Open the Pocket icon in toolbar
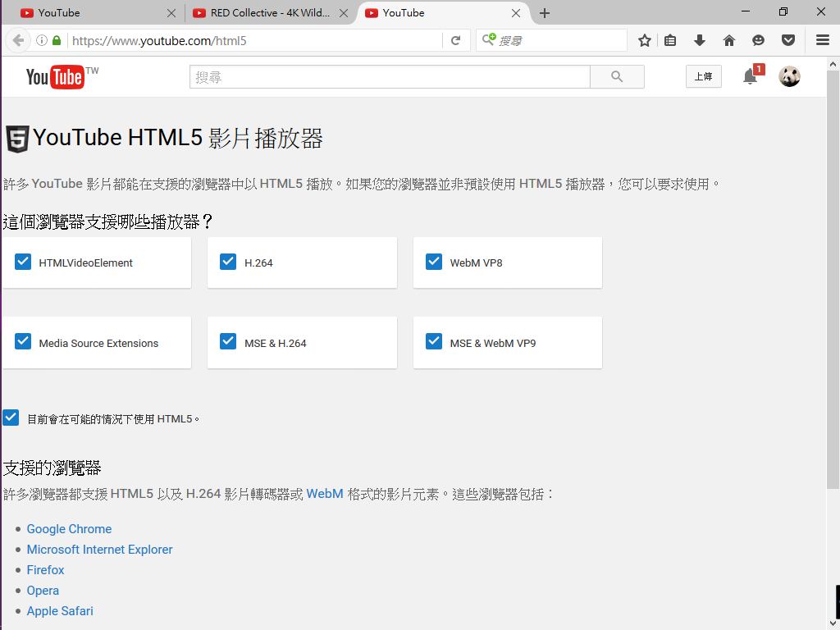 (788, 40)
